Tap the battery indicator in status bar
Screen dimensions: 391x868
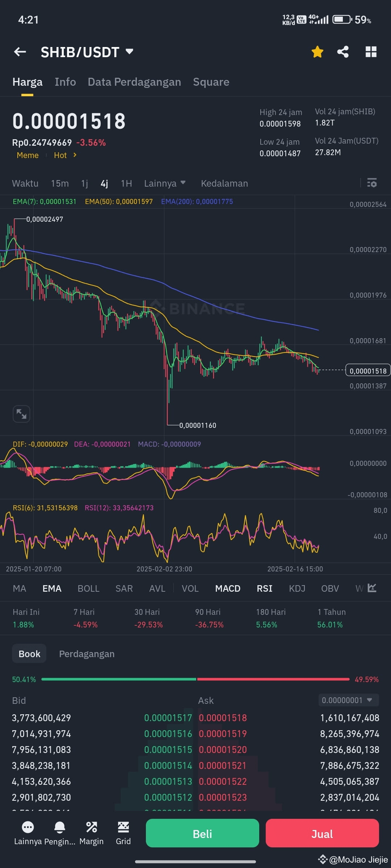click(x=342, y=19)
